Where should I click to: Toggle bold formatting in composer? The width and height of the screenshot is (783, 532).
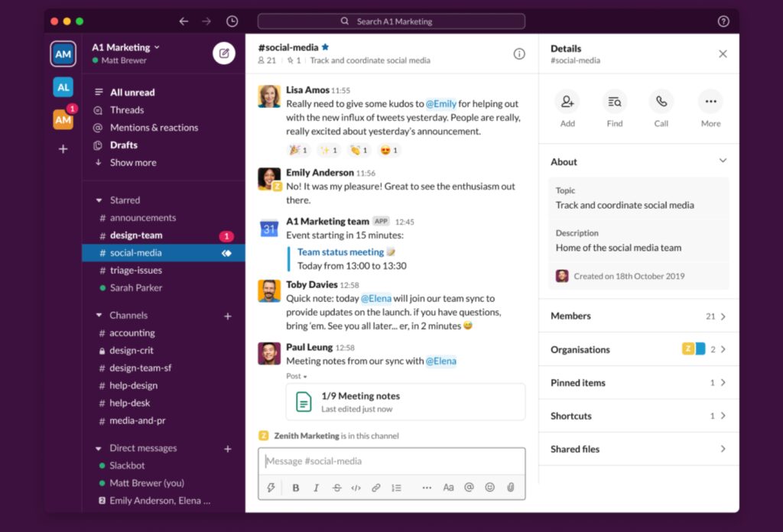(296, 488)
